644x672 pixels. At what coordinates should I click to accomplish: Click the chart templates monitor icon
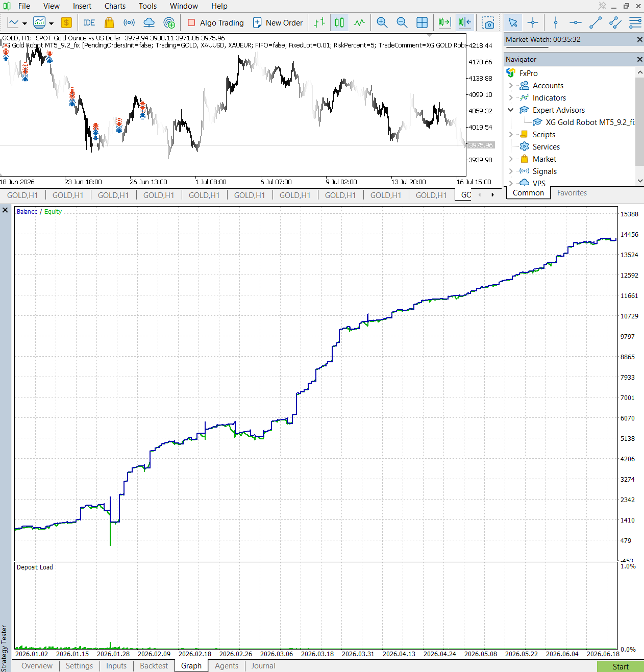coord(39,22)
